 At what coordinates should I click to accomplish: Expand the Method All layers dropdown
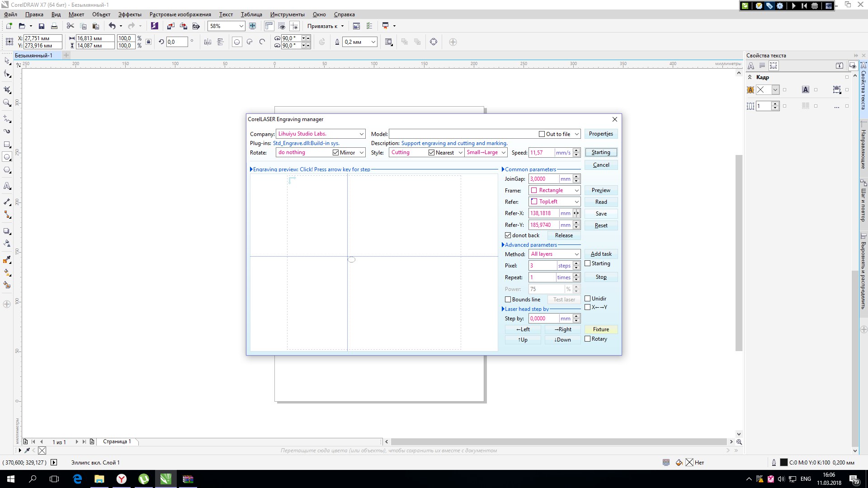pyautogui.click(x=576, y=254)
